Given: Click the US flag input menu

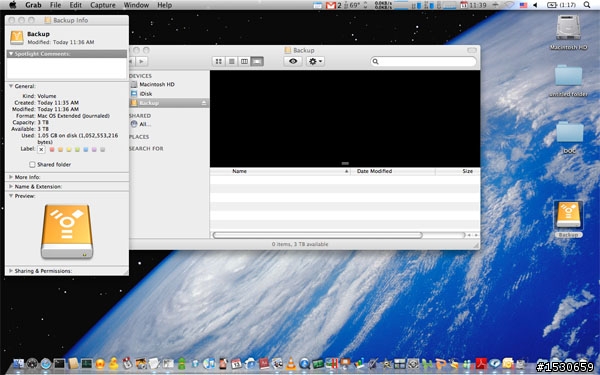Looking at the screenshot, I should (523, 5).
